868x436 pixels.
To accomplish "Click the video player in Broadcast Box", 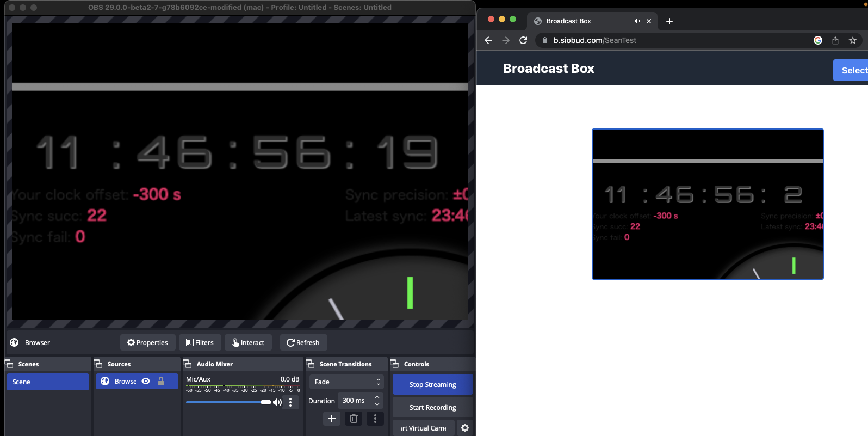I will click(x=708, y=204).
